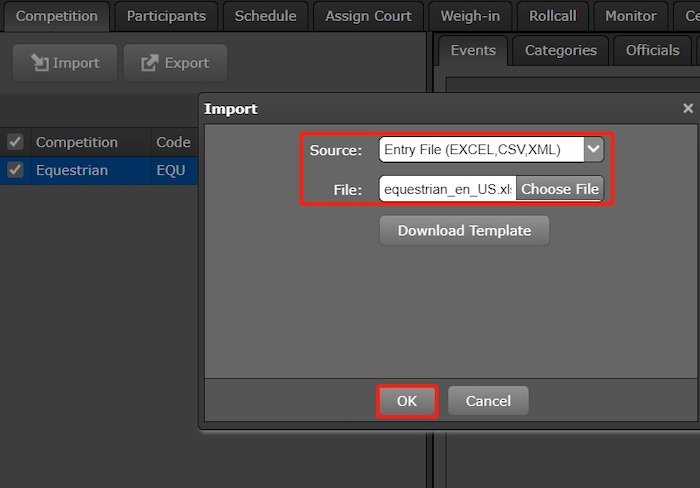Click the Import toolbar button
700x488 pixels.
(x=65, y=63)
